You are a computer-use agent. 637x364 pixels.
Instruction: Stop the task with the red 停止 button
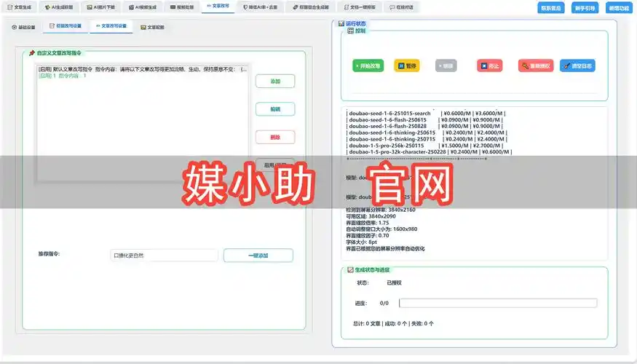pyautogui.click(x=489, y=66)
